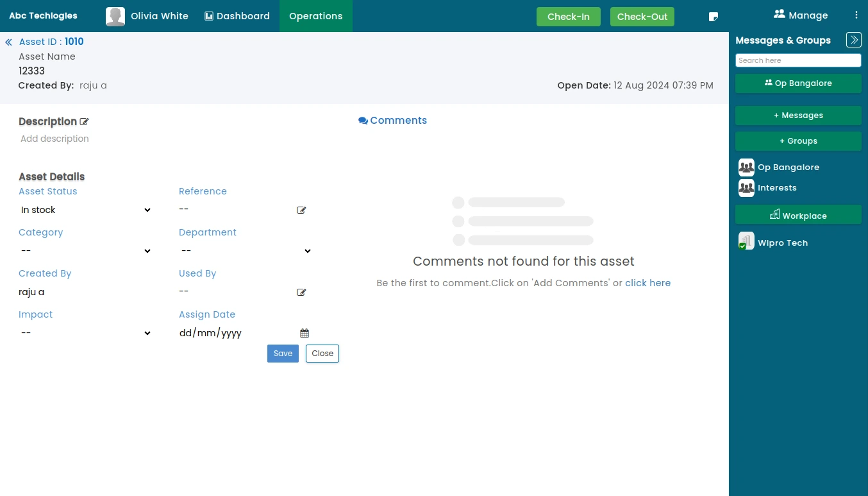This screenshot has height=496, width=868.
Task: Open the Asset Status dropdown showing In stock
Action: click(x=86, y=210)
